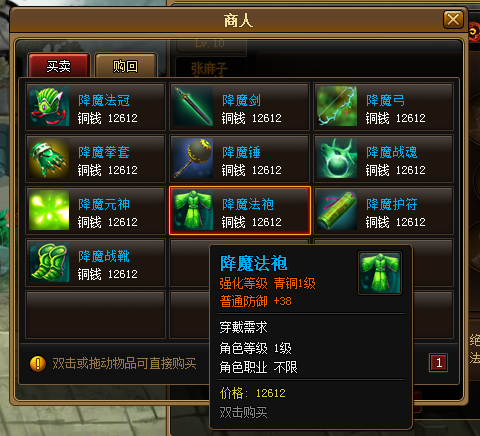Go to page 1 of shop
The image size is (480, 436).
pos(439,363)
